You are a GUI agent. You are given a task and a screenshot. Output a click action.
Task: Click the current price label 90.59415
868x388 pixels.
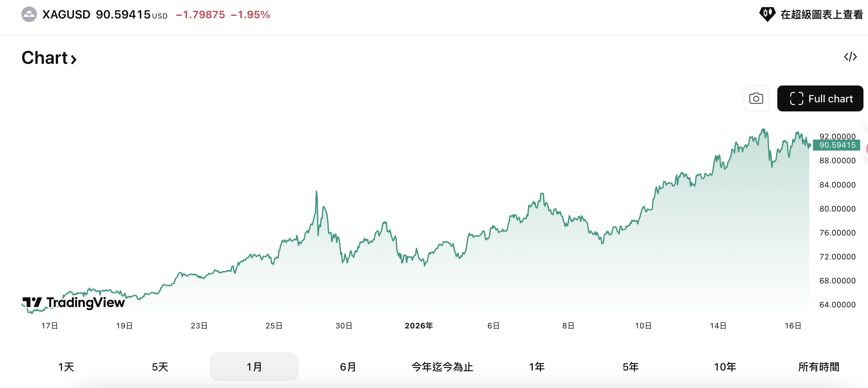[x=837, y=145]
